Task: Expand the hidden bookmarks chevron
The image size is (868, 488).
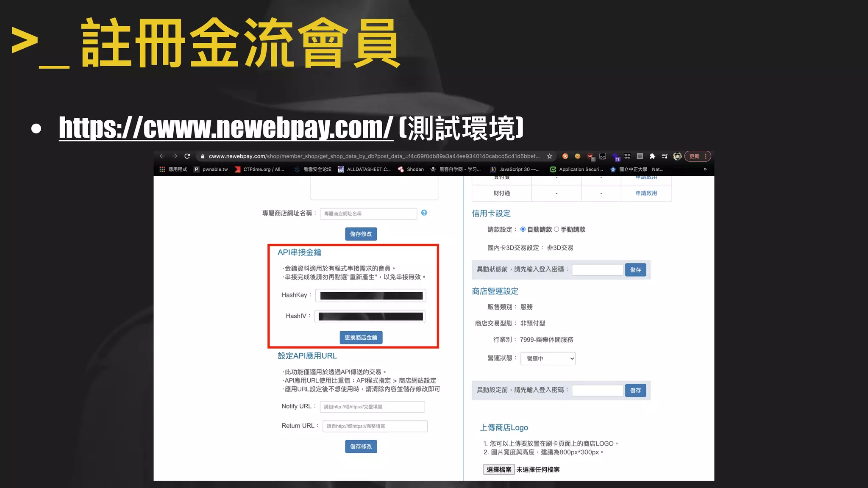Action: tap(705, 169)
